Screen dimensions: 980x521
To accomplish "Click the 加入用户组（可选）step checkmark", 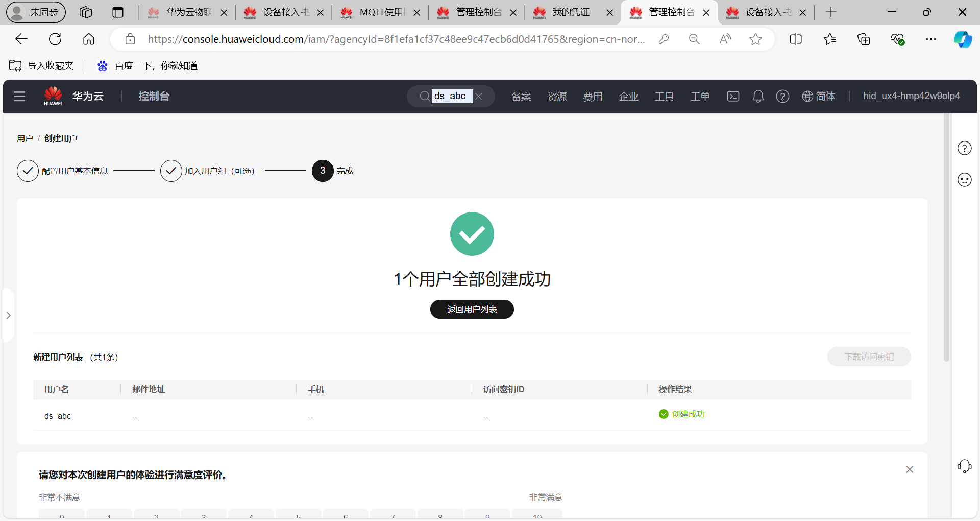I will 171,171.
